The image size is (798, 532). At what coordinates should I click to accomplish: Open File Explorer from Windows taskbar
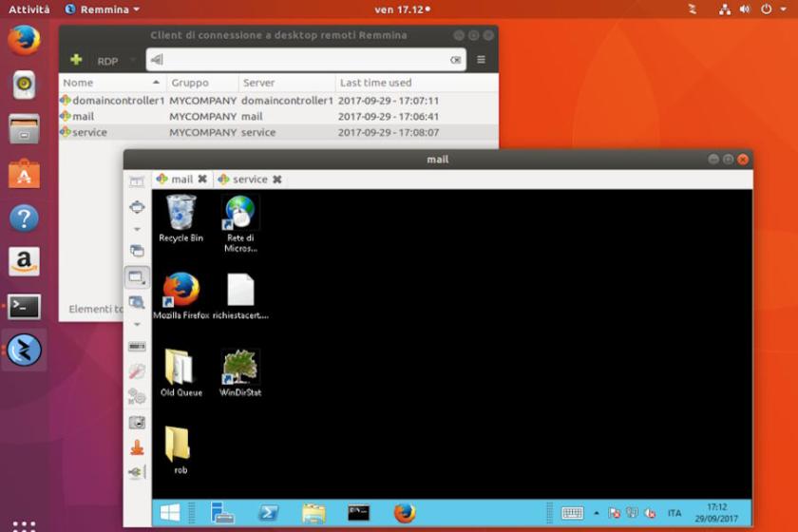[x=313, y=513]
